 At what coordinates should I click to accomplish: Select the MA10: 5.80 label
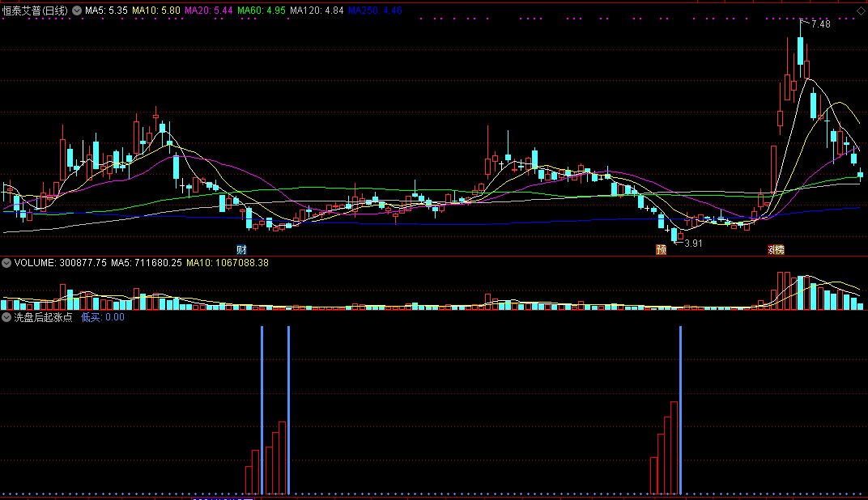click(x=156, y=11)
